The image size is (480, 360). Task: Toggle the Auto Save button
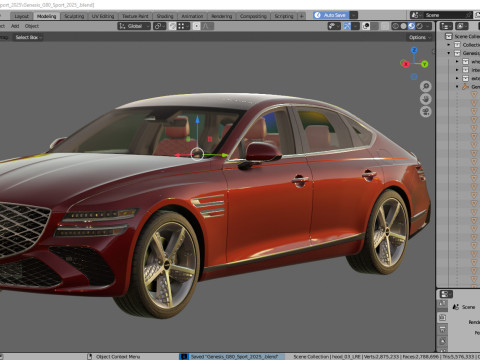click(331, 15)
